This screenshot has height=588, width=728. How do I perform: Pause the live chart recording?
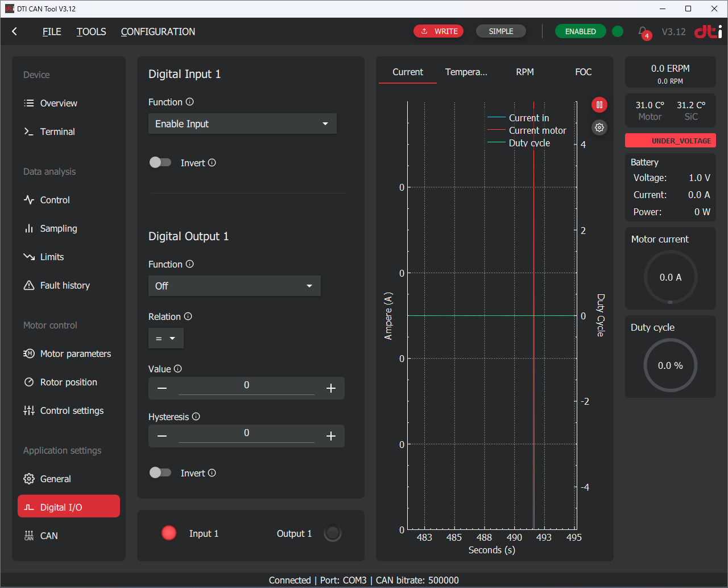coord(599,105)
